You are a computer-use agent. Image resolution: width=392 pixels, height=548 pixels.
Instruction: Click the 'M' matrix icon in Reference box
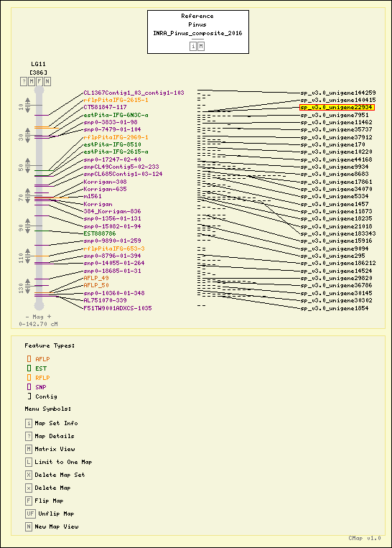tap(201, 46)
